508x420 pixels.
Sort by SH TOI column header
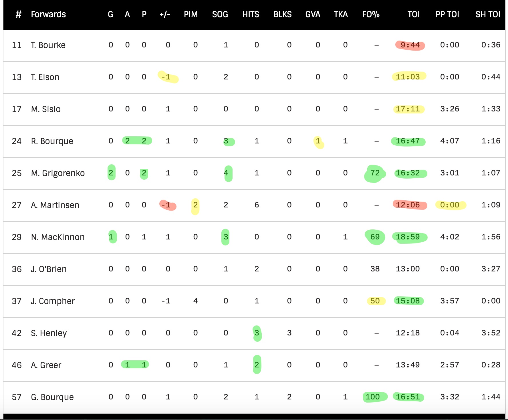click(x=488, y=14)
